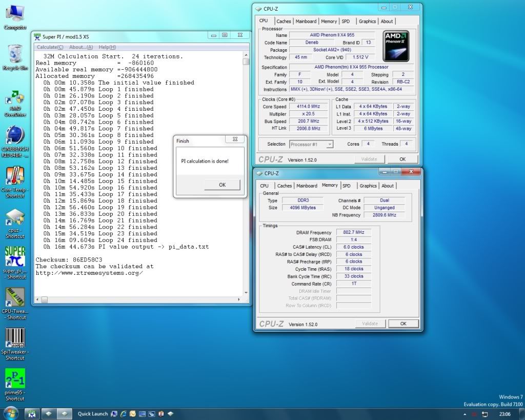Close the Finish dialog
Viewport: 525px width, 420px height.
[x=235, y=139]
